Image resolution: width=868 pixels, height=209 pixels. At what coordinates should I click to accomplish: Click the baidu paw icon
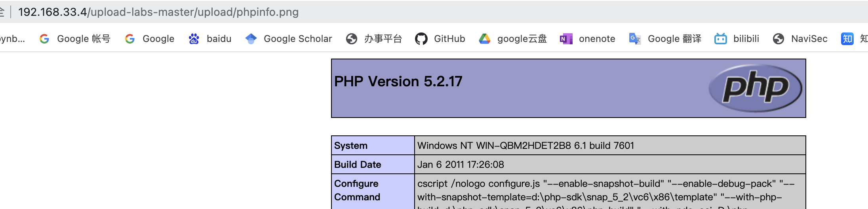[x=194, y=39]
